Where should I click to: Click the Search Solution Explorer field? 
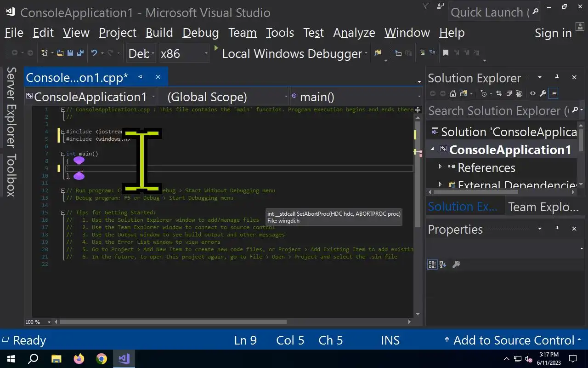(498, 110)
